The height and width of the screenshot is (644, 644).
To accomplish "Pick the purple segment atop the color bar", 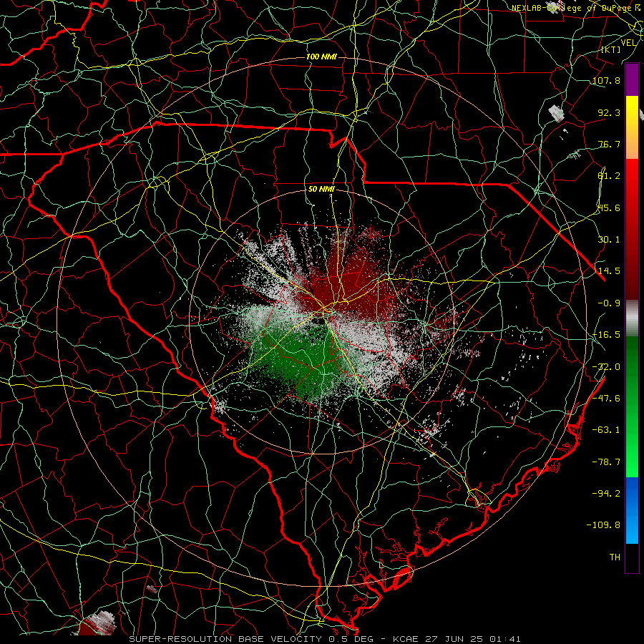I will [632, 80].
